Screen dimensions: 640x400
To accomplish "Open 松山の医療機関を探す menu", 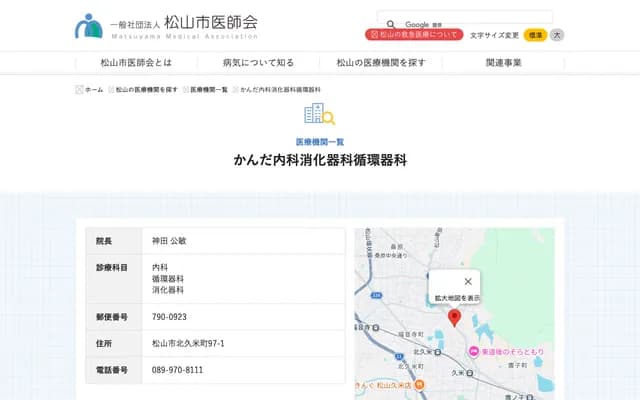I will pyautogui.click(x=381, y=62).
